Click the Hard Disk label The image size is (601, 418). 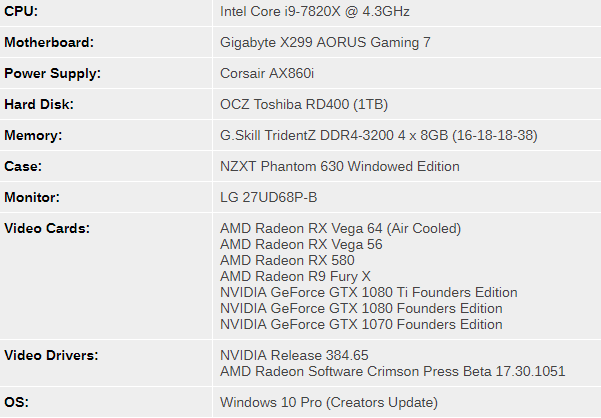pos(39,105)
